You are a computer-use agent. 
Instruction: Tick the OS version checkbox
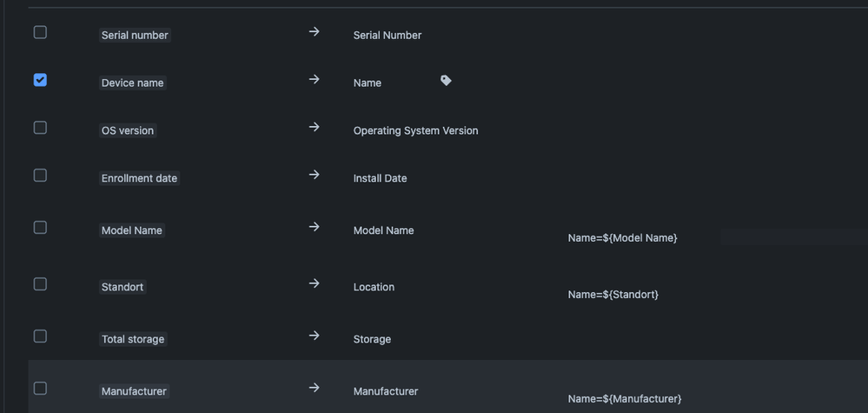pos(40,128)
